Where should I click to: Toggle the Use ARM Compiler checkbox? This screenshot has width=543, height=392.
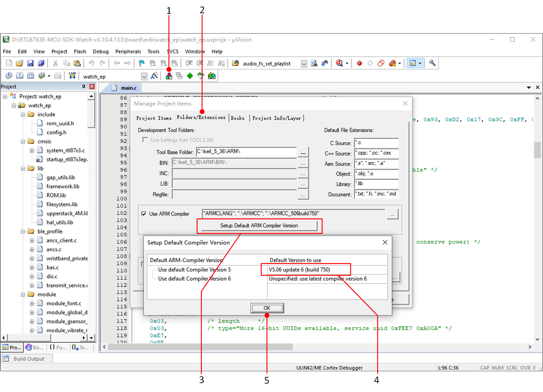click(144, 214)
